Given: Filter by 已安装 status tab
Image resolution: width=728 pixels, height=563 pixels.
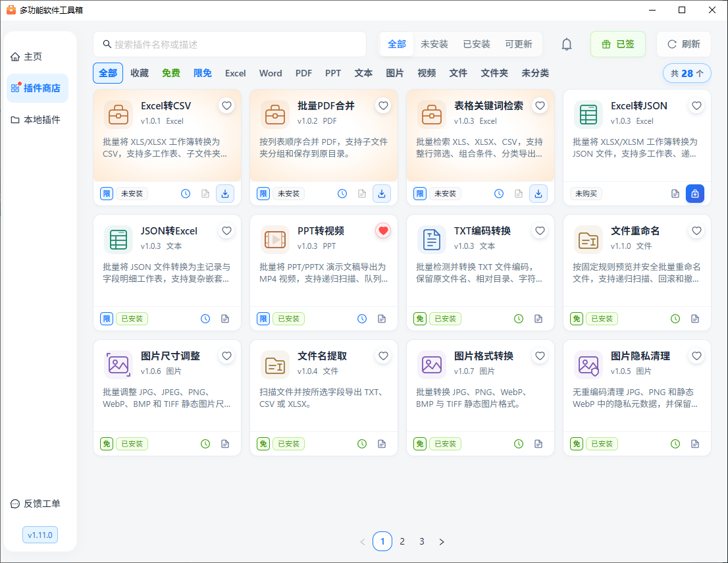Looking at the screenshot, I should click(477, 44).
